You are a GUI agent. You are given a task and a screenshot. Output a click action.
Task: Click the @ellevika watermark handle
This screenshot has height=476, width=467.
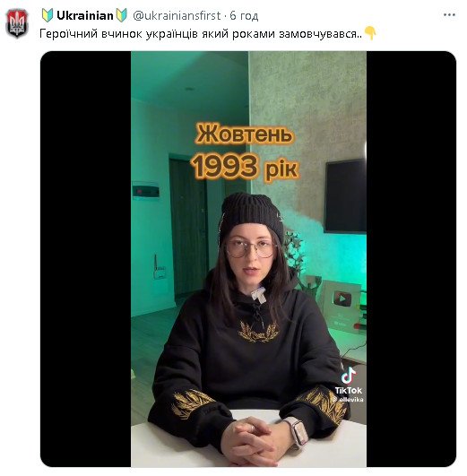(x=349, y=399)
